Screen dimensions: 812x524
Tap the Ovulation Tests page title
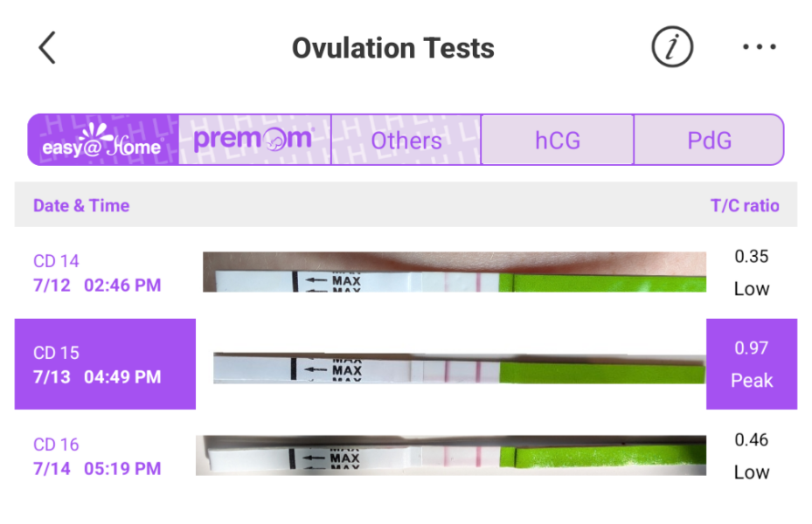tap(393, 48)
